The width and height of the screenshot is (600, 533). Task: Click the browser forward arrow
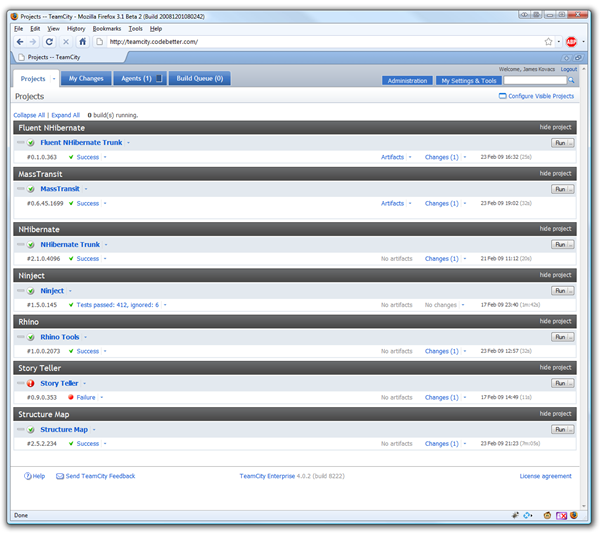click(33, 42)
